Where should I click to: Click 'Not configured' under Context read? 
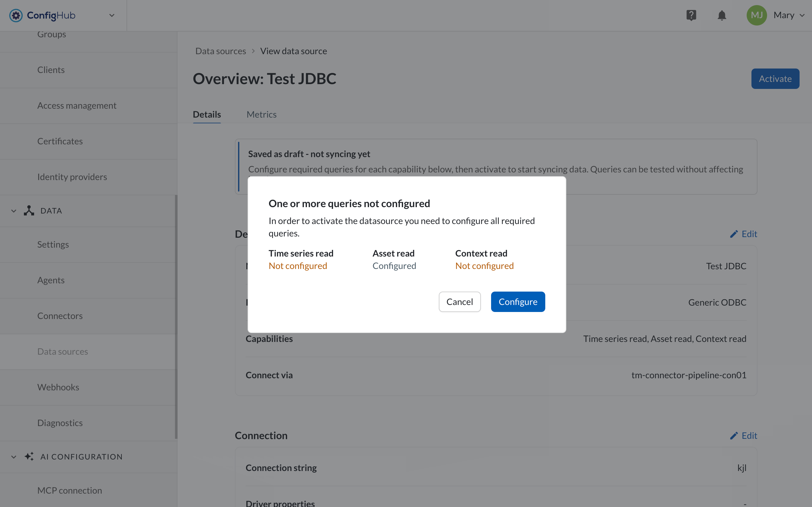(x=484, y=265)
